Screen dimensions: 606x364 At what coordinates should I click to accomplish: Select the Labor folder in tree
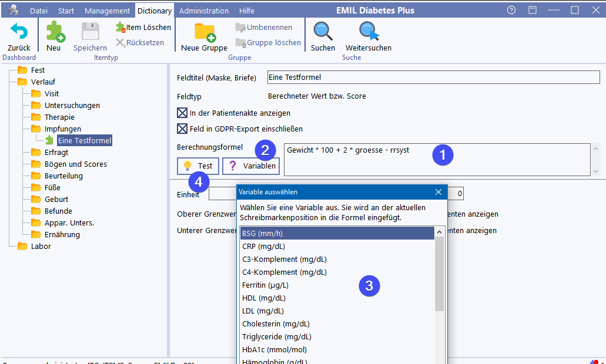coord(41,246)
